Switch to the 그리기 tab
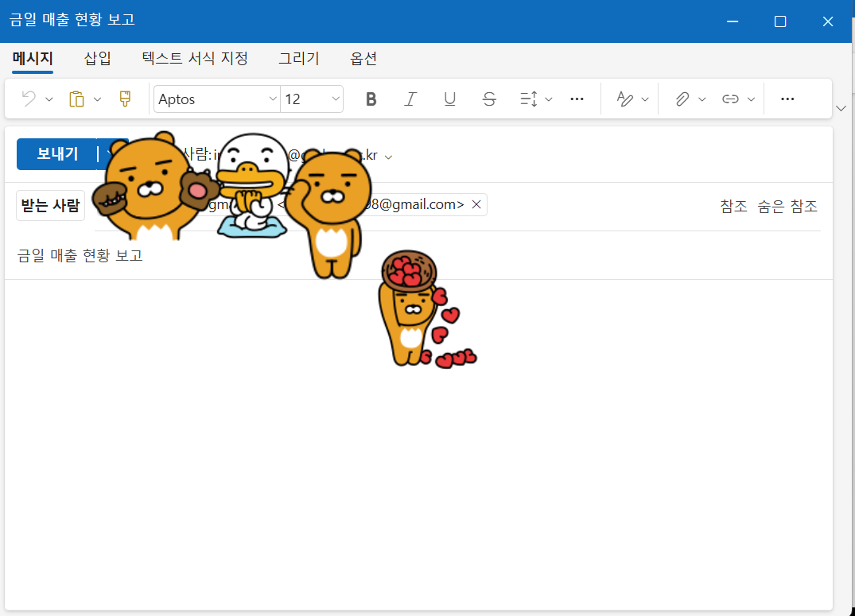 (x=299, y=58)
